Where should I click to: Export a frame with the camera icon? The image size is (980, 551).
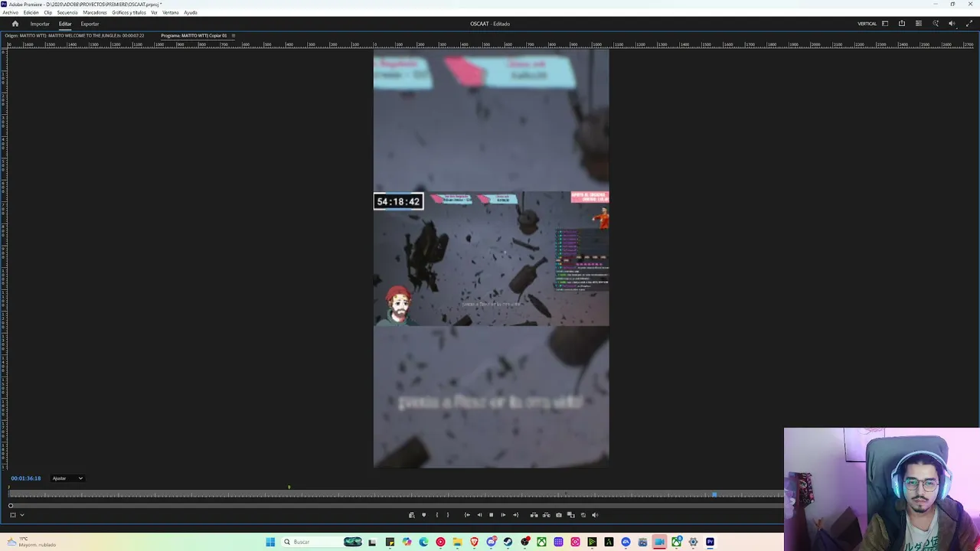[x=558, y=515]
